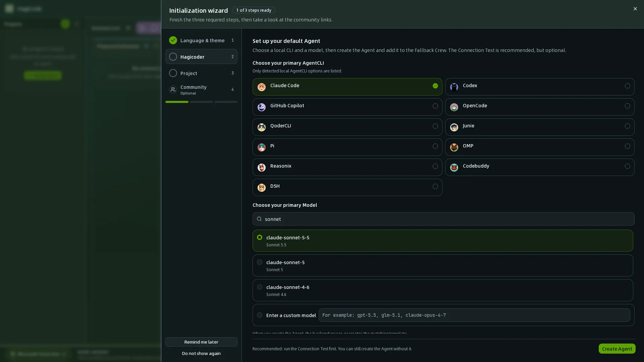The image size is (644, 362).
Task: Select the QoderCLI radio button
Action: 435,126
